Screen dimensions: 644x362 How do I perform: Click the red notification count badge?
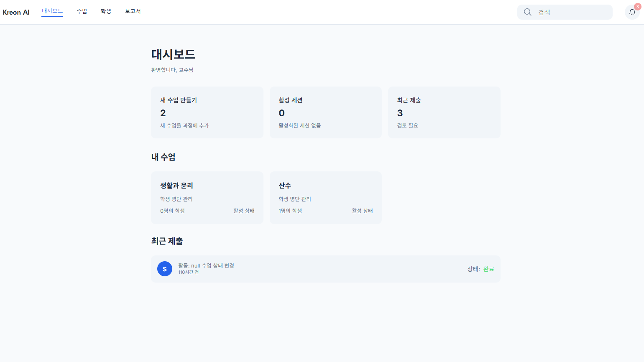point(637,7)
